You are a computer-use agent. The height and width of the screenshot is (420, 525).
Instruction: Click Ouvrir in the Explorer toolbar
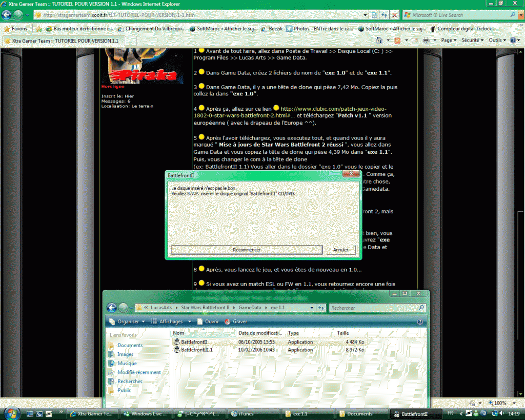coord(208,322)
